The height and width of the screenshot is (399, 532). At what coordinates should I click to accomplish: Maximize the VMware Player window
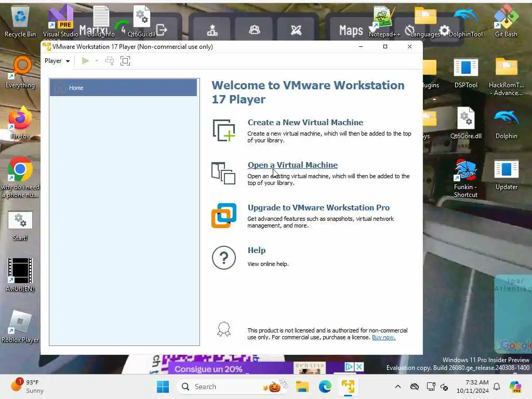click(x=385, y=46)
